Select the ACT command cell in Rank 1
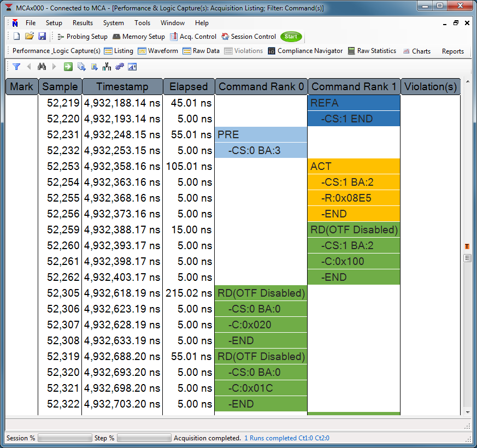 [x=354, y=166]
